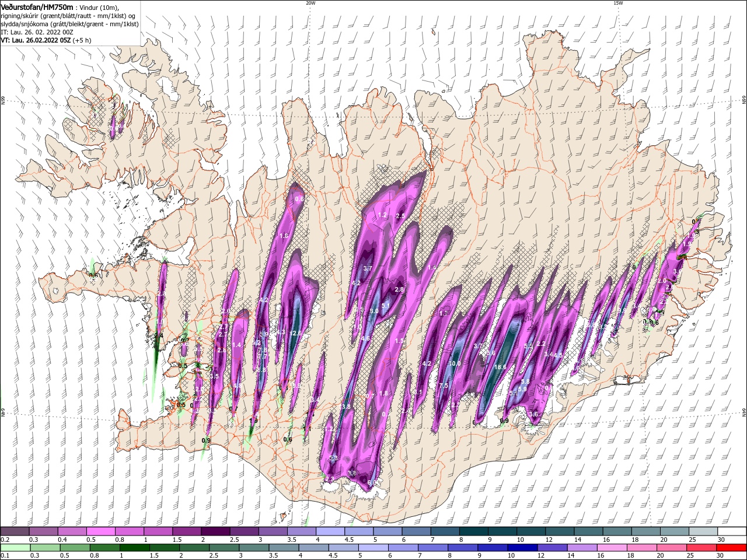The height and width of the screenshot is (560, 747).
Task: Pick top legend swatch between 6 and 7
Action: coord(416,531)
